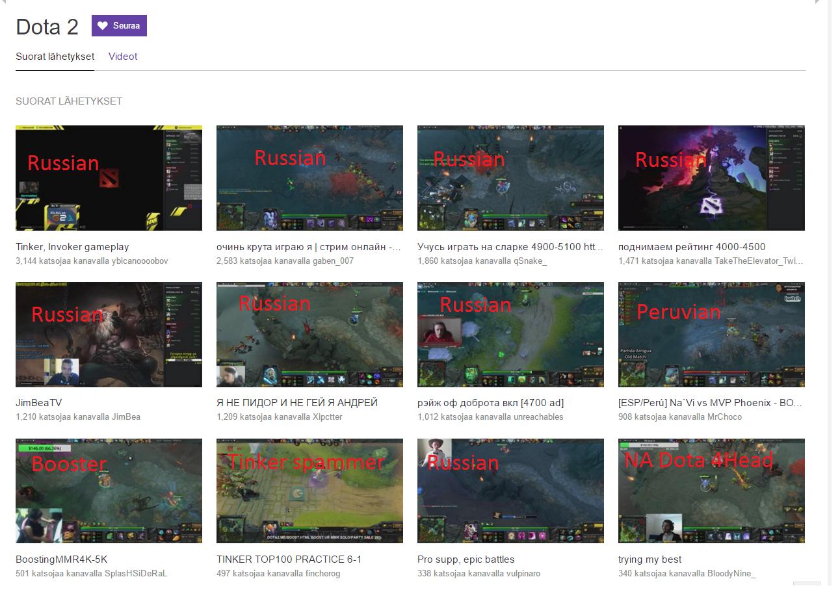Click the JimBeaTV stream title

(39, 403)
